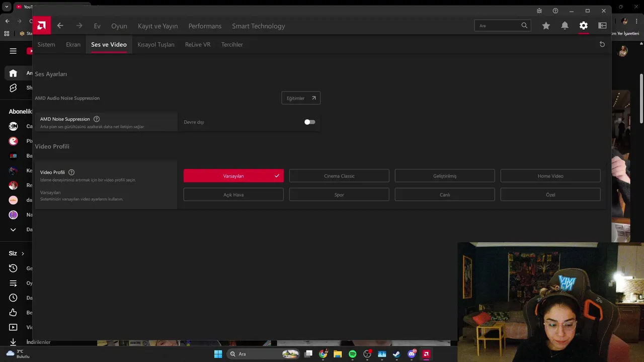Select the Varsayılan video profile
This screenshot has height=362, width=644.
(233, 176)
